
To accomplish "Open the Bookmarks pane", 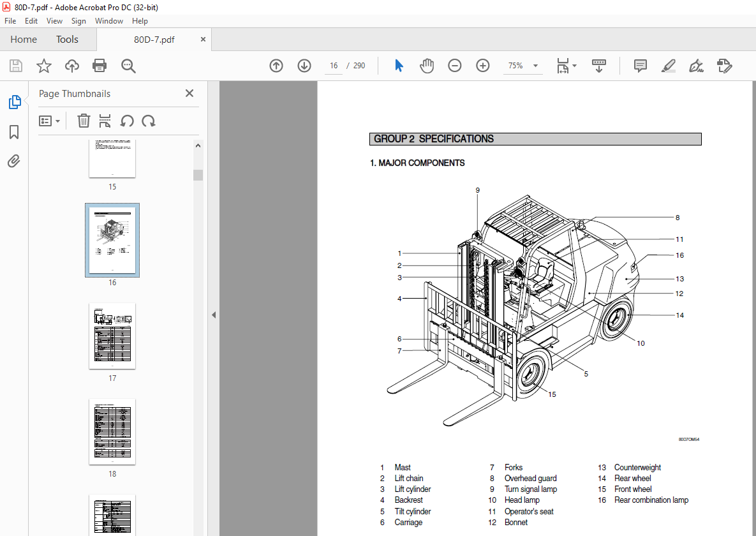I will tap(14, 131).
